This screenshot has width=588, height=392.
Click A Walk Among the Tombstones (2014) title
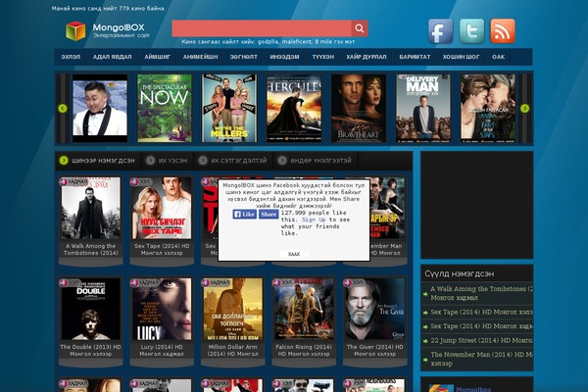[x=91, y=250]
